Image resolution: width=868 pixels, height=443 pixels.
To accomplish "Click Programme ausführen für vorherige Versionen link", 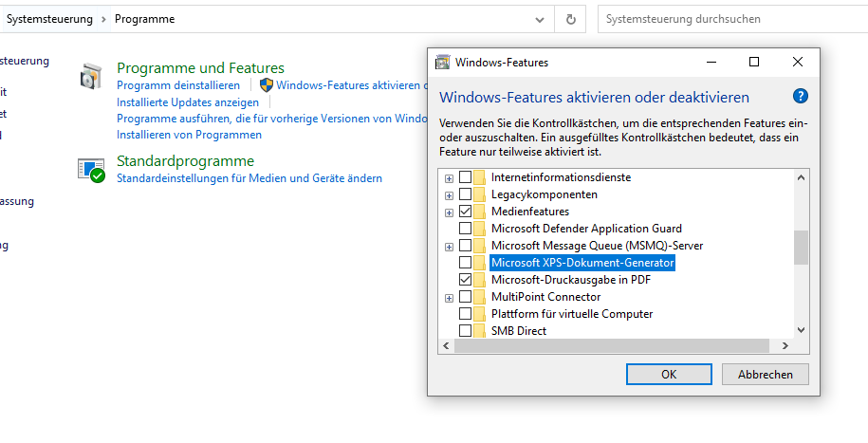I will click(272, 119).
